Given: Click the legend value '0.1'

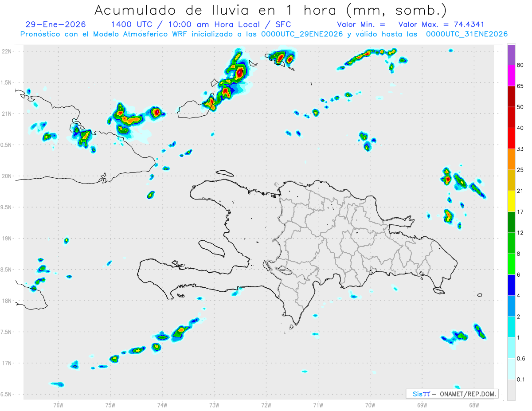Looking at the screenshot, I should click(x=521, y=379).
